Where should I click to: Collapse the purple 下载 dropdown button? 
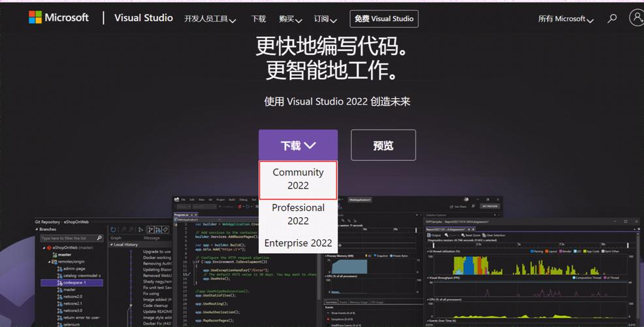point(298,145)
